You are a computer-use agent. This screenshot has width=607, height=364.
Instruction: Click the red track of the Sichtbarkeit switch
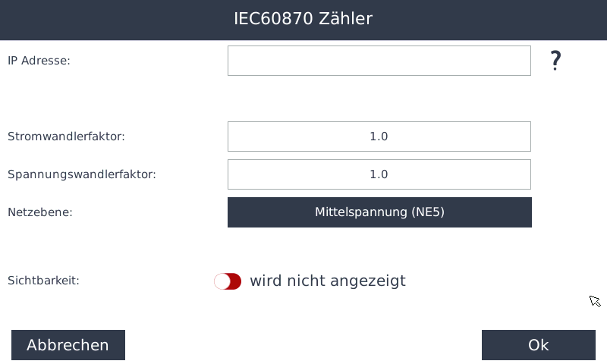[235, 281]
